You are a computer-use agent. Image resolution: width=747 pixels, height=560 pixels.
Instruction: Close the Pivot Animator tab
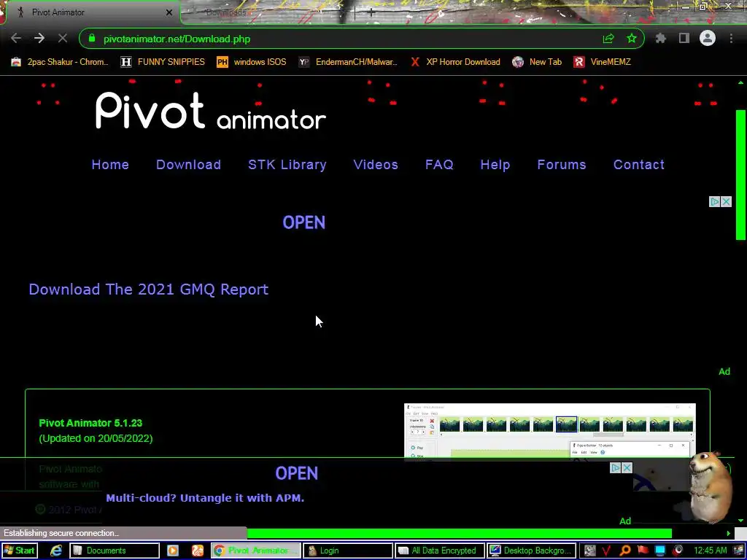point(169,12)
